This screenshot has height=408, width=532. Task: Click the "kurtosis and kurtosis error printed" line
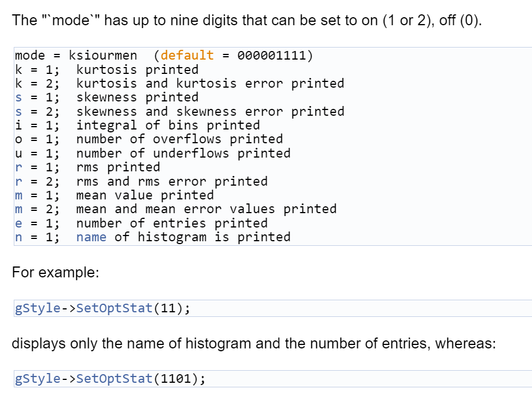(x=210, y=84)
